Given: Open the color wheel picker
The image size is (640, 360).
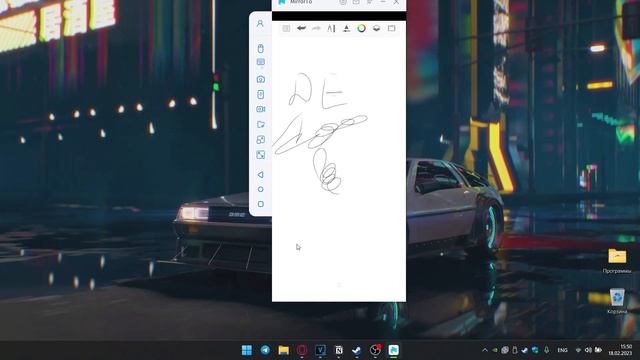Looking at the screenshot, I should tap(361, 28).
